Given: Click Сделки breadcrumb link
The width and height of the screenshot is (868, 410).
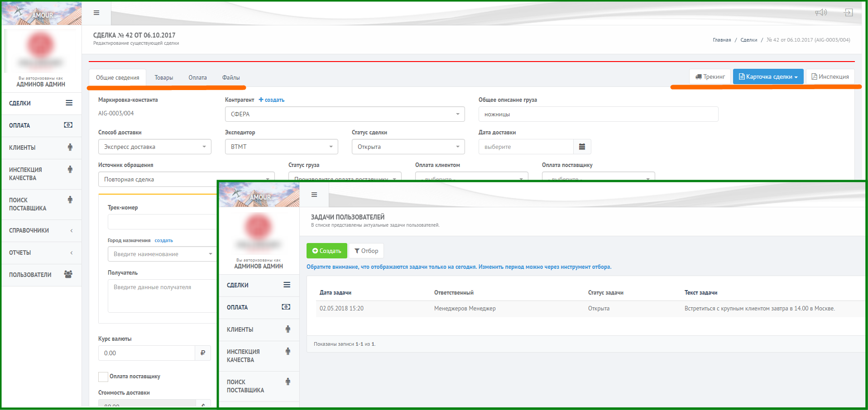Looking at the screenshot, I should (749, 40).
